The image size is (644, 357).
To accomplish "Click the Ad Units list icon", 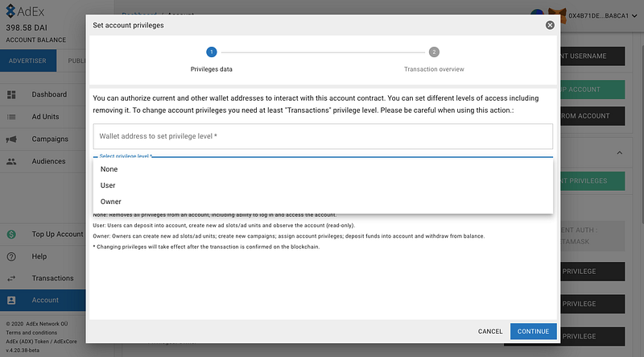I will [x=11, y=117].
